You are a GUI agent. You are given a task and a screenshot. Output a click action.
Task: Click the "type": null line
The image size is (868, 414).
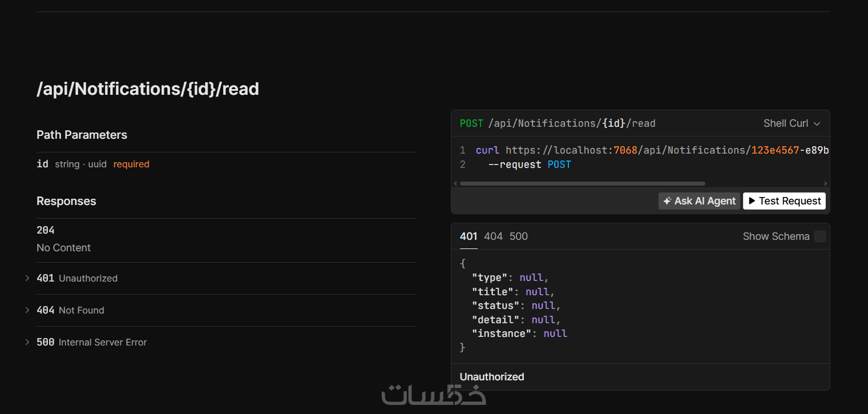(510, 278)
